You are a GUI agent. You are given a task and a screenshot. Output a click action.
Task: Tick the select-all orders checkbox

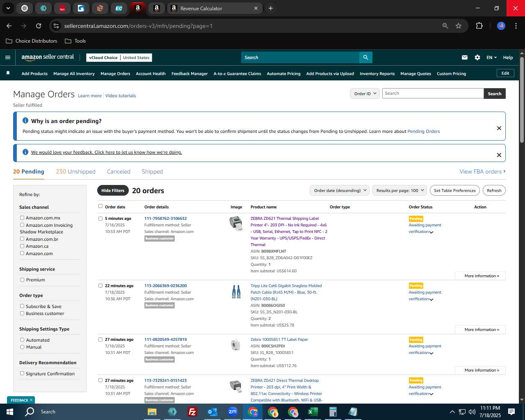[100, 206]
